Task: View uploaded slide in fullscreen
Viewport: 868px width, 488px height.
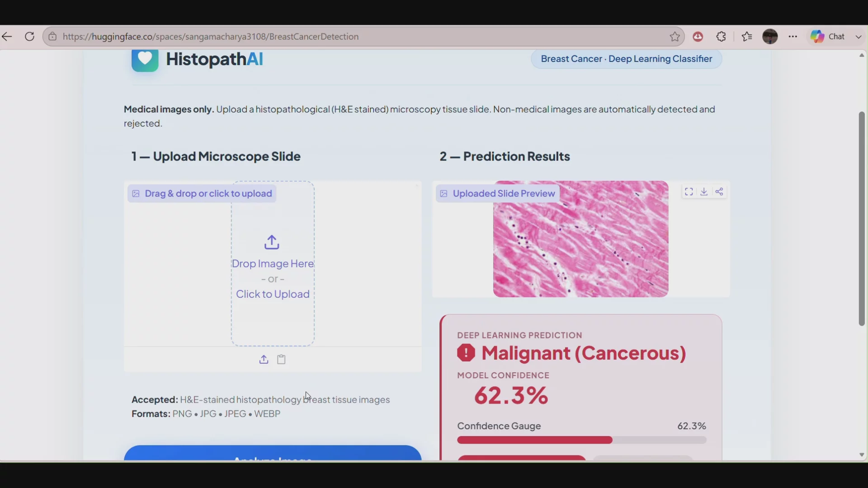Action: (689, 192)
